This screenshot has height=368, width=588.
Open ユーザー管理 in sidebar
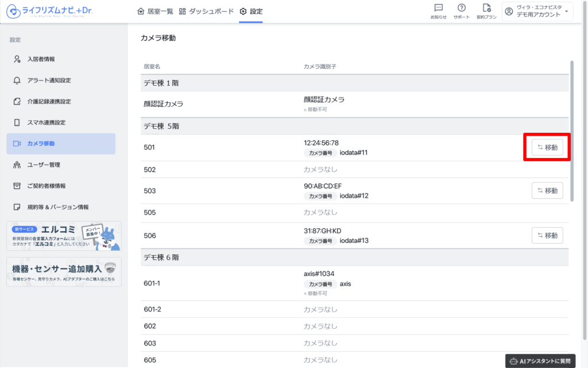(44, 165)
